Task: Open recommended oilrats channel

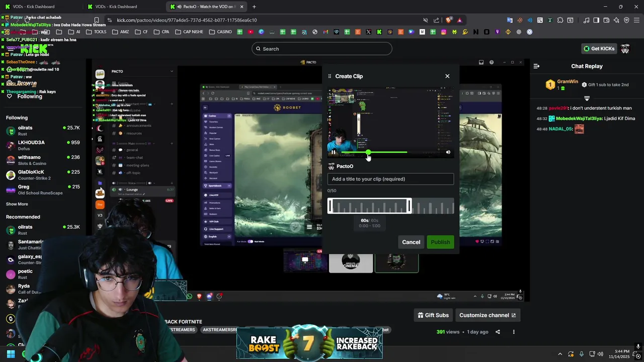Action: [43, 230]
